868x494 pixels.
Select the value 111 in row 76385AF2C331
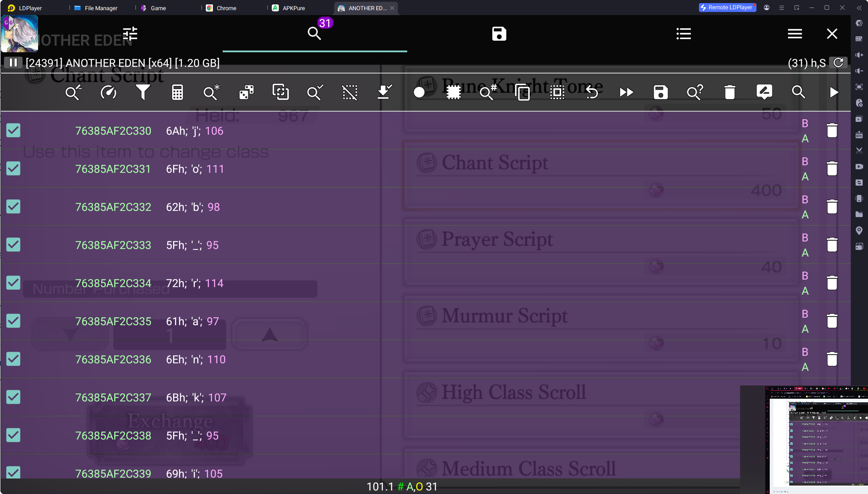(215, 169)
